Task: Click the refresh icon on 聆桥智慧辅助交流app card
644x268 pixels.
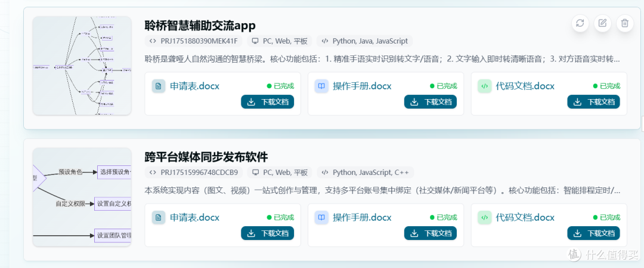Action: [580, 23]
